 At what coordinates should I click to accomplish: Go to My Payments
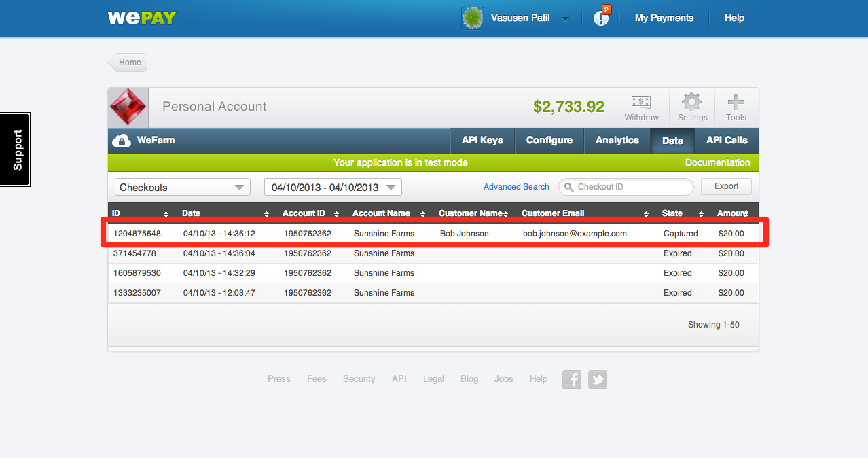pyautogui.click(x=664, y=18)
